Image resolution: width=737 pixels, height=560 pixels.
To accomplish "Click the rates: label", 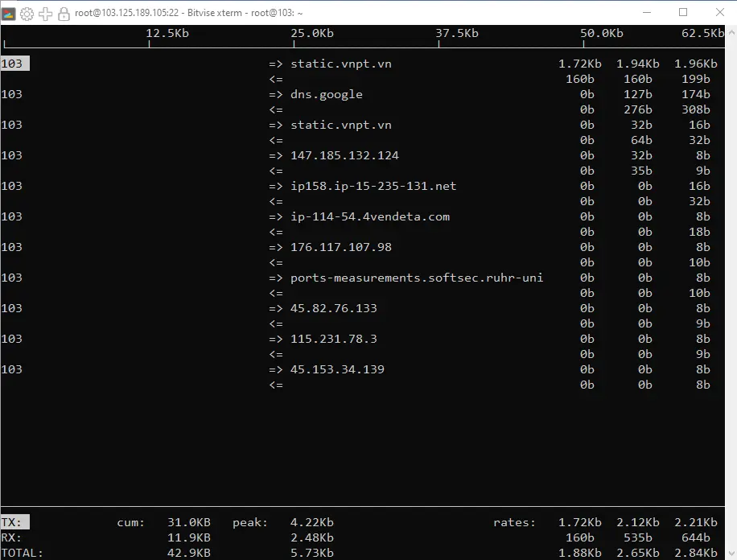I will pos(514,522).
